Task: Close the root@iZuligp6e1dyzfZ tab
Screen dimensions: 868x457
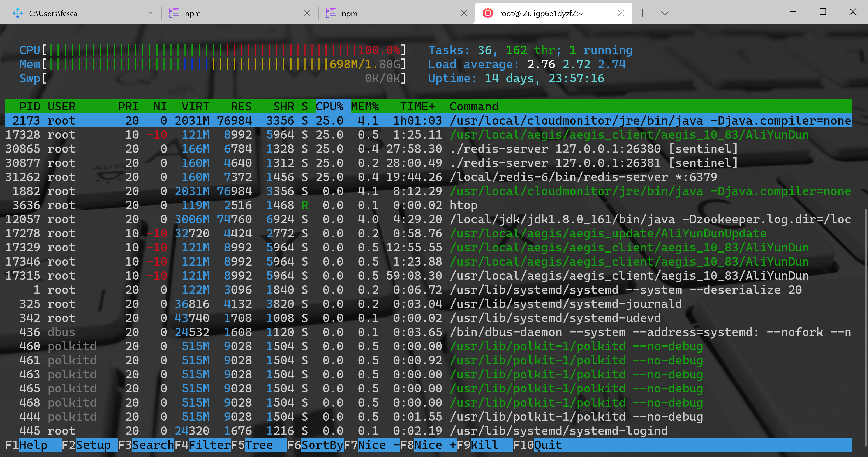Action: [x=620, y=13]
